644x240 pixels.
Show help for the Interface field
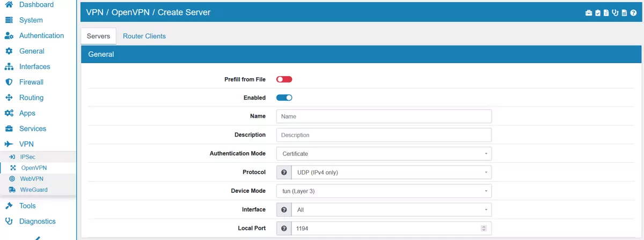[x=284, y=210]
